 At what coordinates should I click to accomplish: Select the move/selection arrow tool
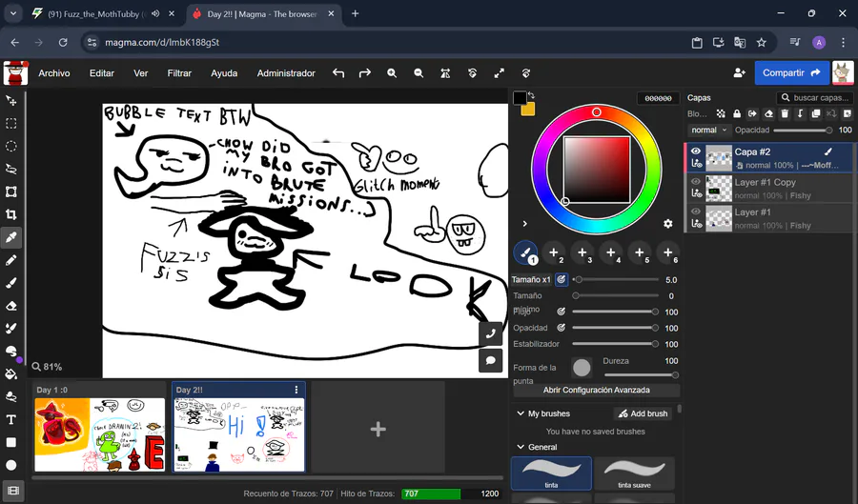click(10, 101)
